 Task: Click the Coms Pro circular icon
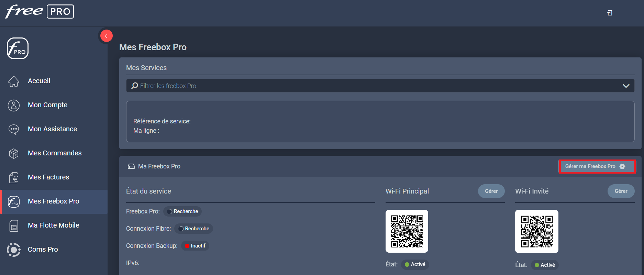click(14, 250)
